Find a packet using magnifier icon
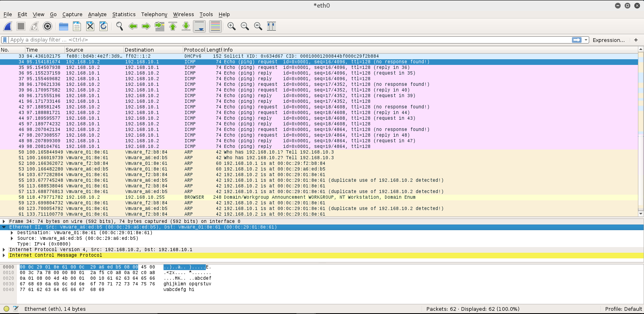644x314 pixels. [x=120, y=26]
